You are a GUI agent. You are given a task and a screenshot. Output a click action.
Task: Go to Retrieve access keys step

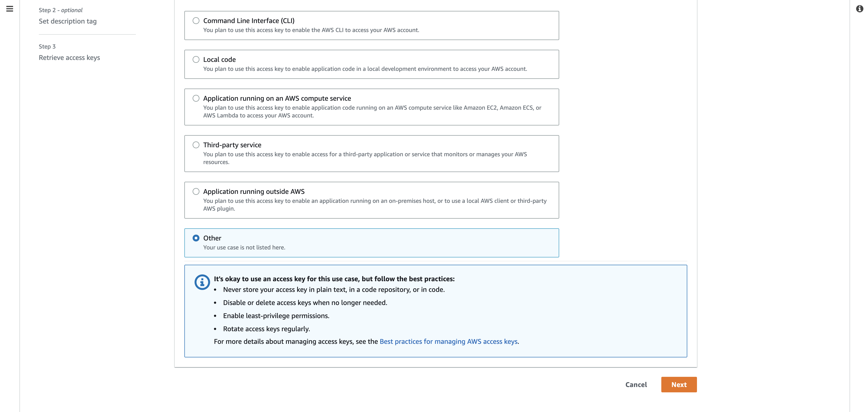click(69, 57)
